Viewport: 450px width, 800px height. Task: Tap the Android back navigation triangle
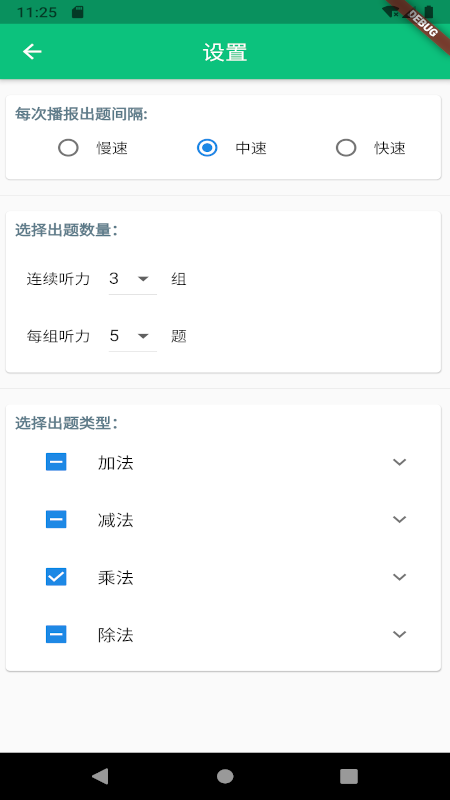[x=100, y=776]
